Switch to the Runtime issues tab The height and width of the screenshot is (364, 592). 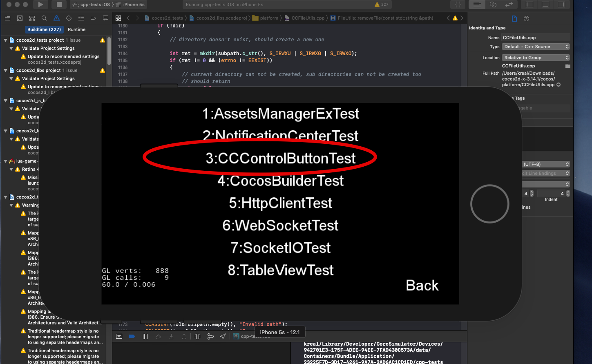tap(76, 29)
